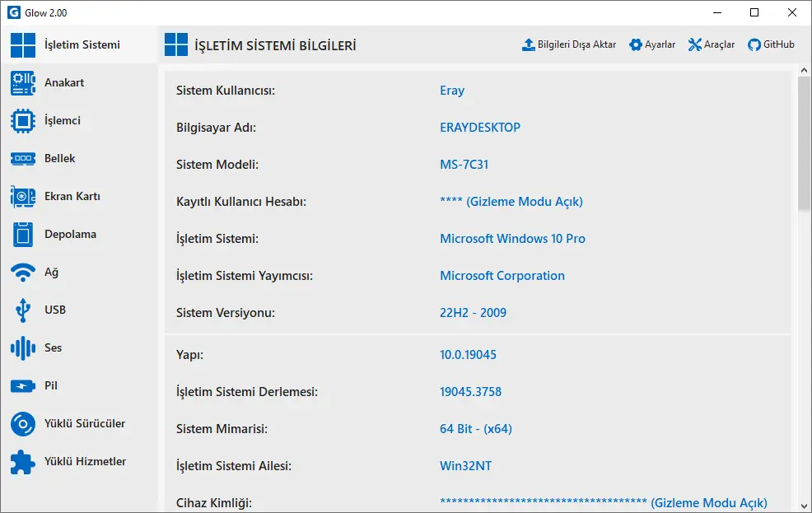
Task: Click the Yapı label
Action: coord(189,355)
